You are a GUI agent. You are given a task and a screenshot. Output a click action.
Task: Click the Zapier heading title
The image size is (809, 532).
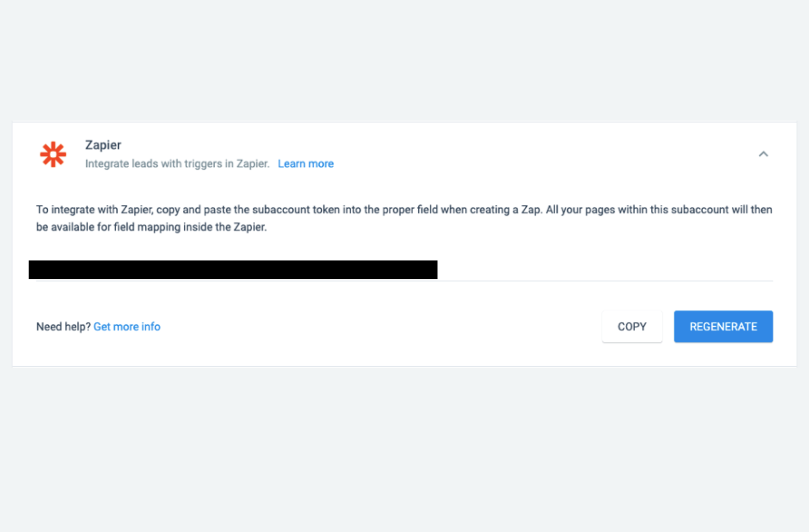point(103,145)
